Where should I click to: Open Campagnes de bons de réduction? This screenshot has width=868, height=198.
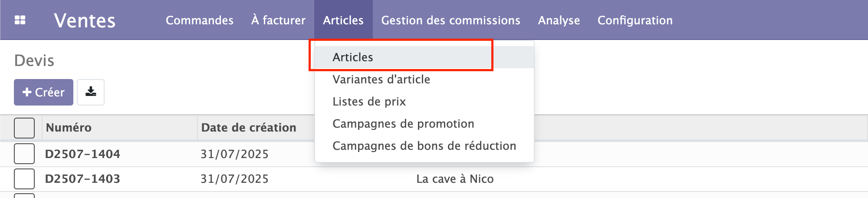coord(424,146)
